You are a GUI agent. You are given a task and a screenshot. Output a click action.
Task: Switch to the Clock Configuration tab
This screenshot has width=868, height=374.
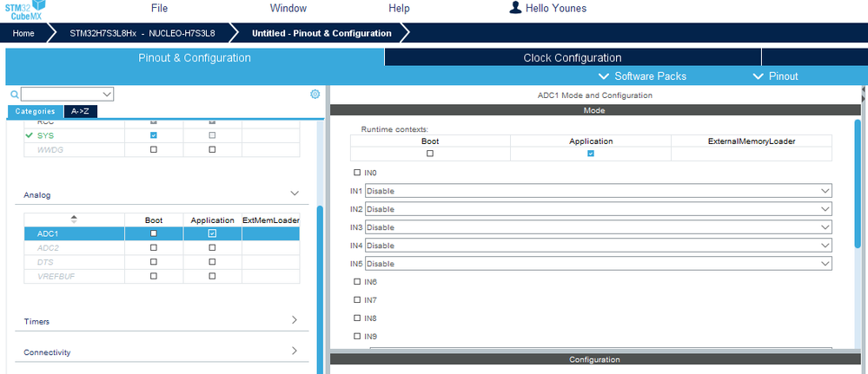[x=573, y=57]
